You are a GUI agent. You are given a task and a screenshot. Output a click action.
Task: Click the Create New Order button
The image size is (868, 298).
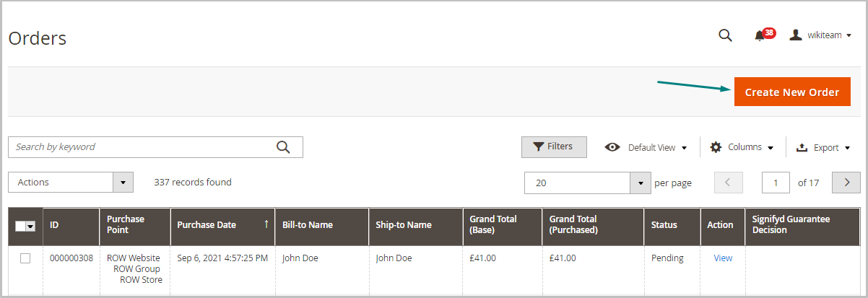coord(792,92)
